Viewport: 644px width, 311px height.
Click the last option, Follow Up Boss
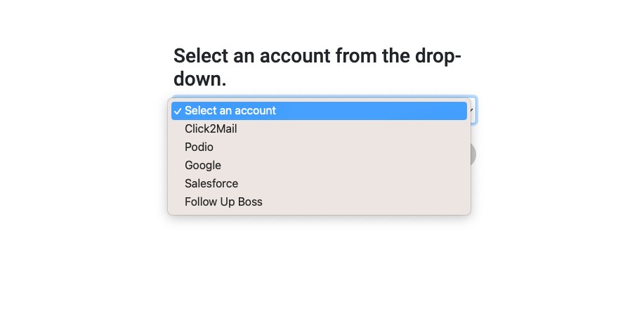coord(223,202)
